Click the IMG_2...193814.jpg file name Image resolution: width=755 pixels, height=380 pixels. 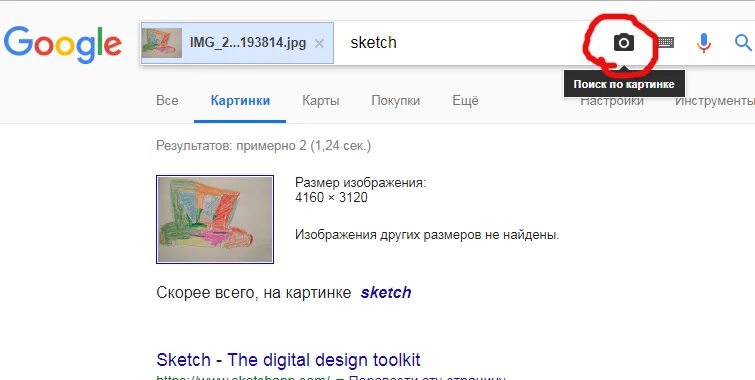pyautogui.click(x=248, y=42)
